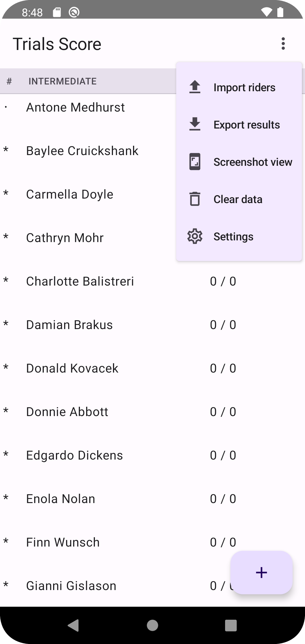The height and width of the screenshot is (644, 305).
Task: Tap the Settings gear icon
Action: (x=195, y=236)
